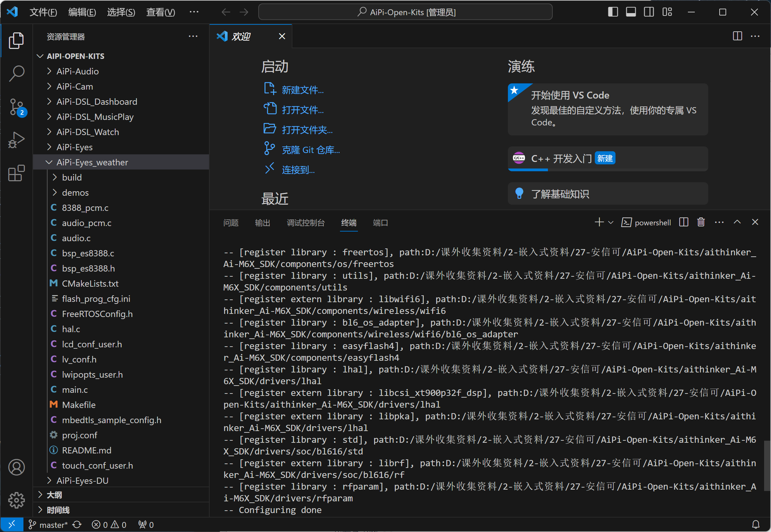This screenshot has height=532, width=771.
Task: Open the 选择(S) menu
Action: pos(121,12)
